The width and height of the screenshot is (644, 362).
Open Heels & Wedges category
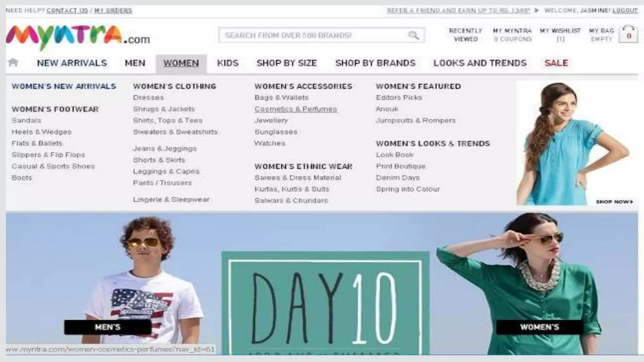[42, 132]
